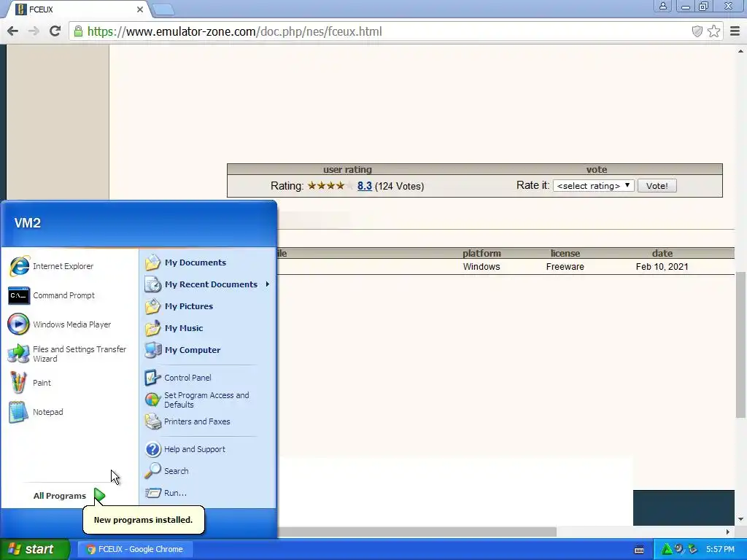Click the secure lock icon
The image size is (747, 560).
tap(78, 31)
